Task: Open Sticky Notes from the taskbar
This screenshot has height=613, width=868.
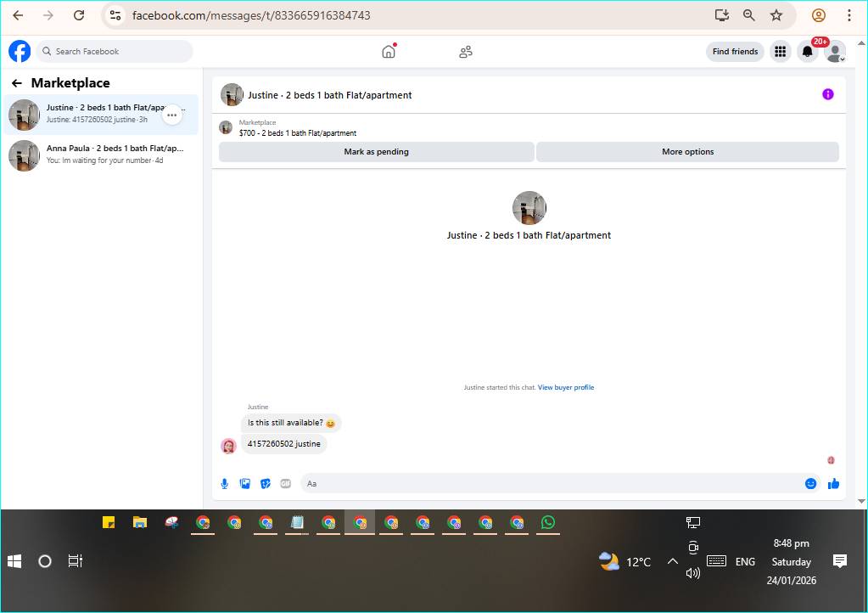Action: click(109, 522)
